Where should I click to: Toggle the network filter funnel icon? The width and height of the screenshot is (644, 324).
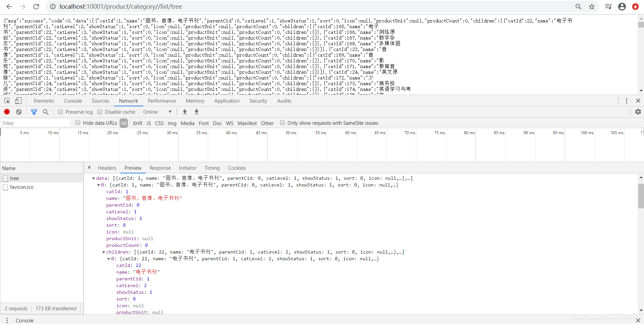tap(34, 112)
